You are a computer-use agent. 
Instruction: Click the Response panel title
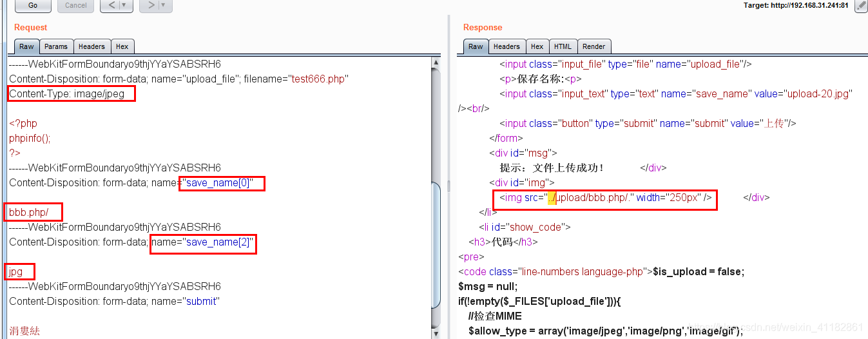[483, 27]
